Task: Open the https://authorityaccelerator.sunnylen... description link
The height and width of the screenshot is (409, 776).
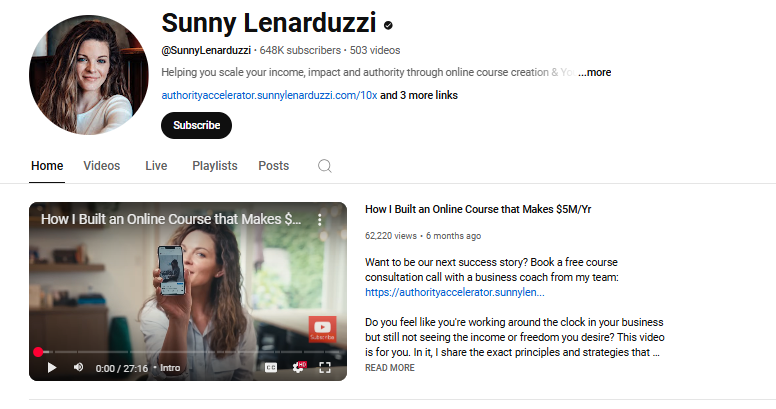Action: pyautogui.click(x=455, y=292)
